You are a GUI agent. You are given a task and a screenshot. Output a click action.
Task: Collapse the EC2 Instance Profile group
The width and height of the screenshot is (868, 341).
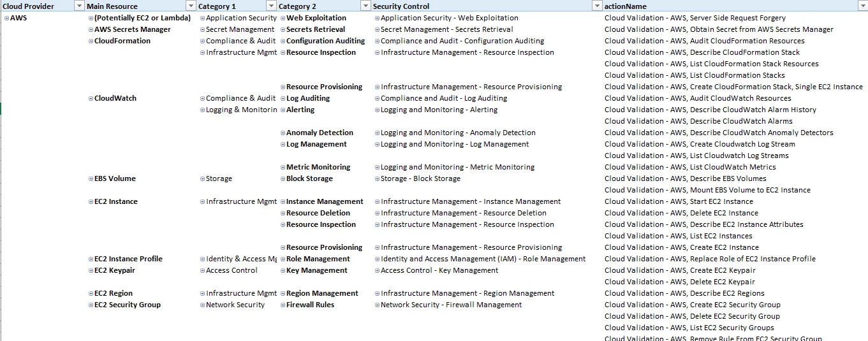point(91,259)
